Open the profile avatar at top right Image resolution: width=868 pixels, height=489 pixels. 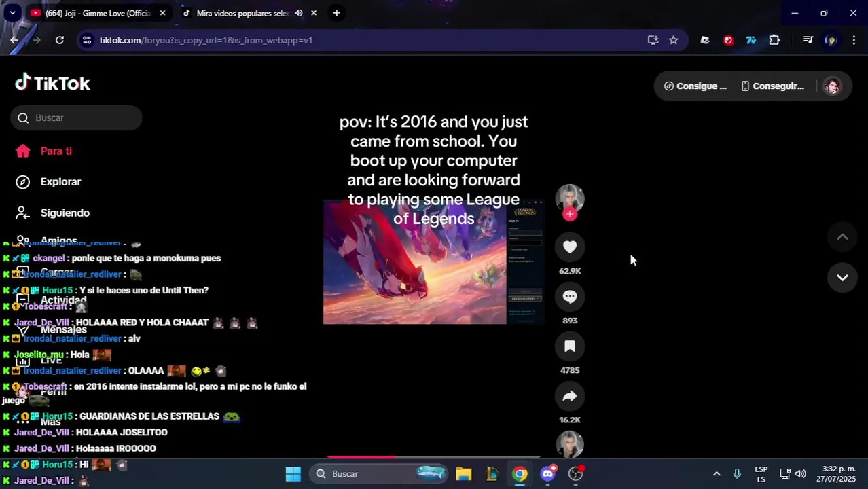(x=832, y=86)
